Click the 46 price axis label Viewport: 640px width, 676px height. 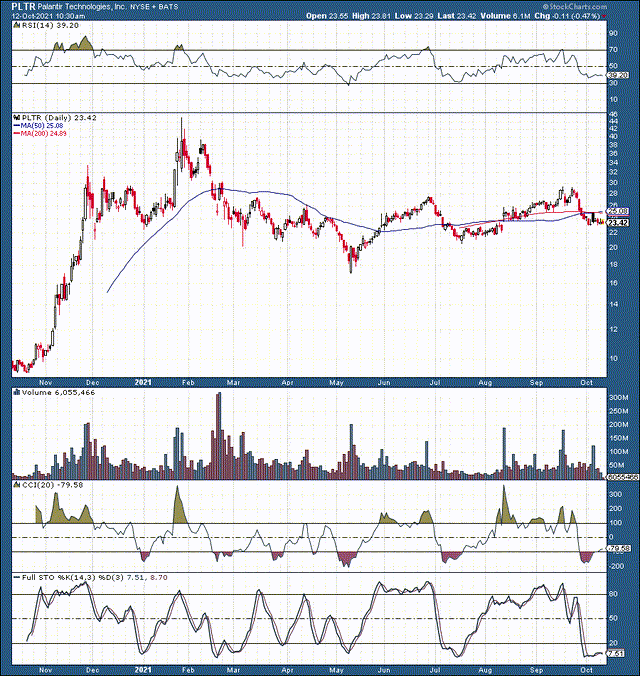612,115
